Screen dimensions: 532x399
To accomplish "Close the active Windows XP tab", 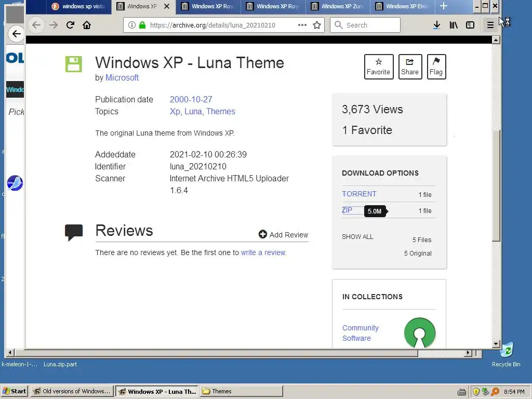I will 167,6.
